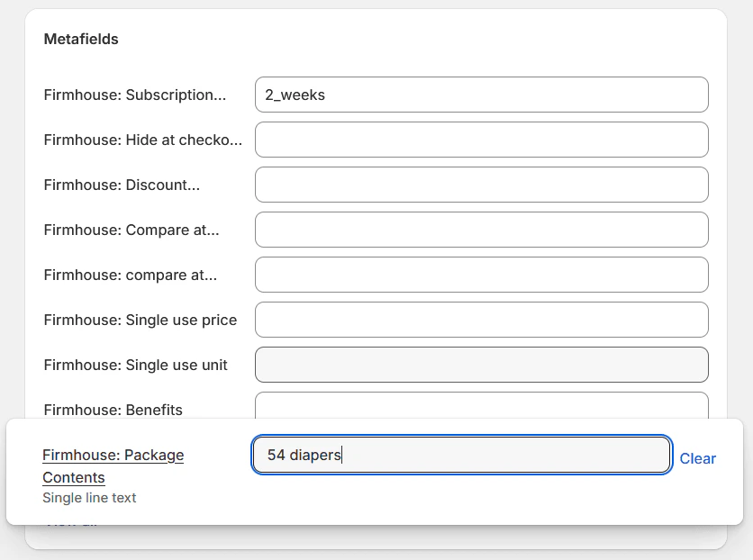
Task: Focus the lowercase compare at metafield input
Action: pyautogui.click(x=481, y=275)
